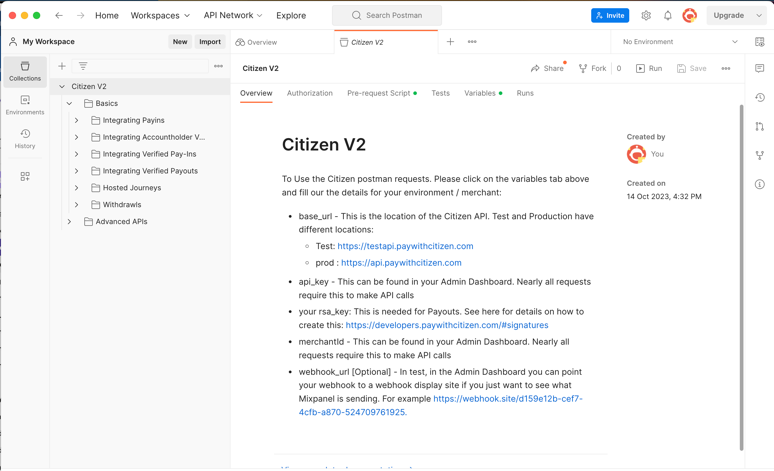Expand Integrating Verified Pay-Ins folder
The image size is (774, 471).
click(77, 154)
